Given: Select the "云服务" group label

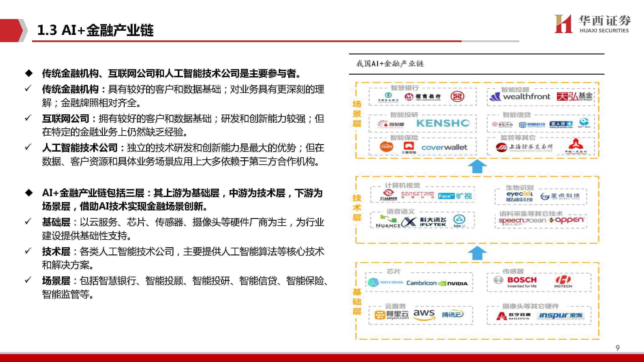Looking at the screenshot, I should tap(395, 306).
